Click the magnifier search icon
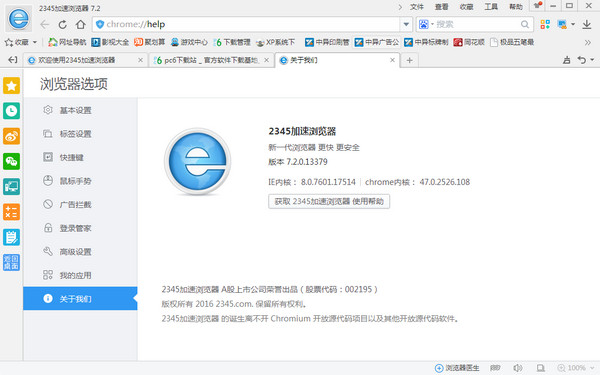 pyautogui.click(x=525, y=24)
